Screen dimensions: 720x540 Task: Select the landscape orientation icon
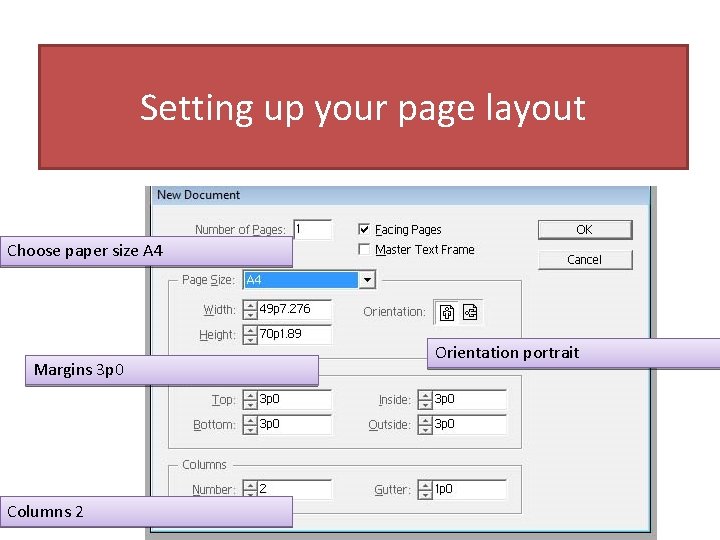tap(470, 312)
